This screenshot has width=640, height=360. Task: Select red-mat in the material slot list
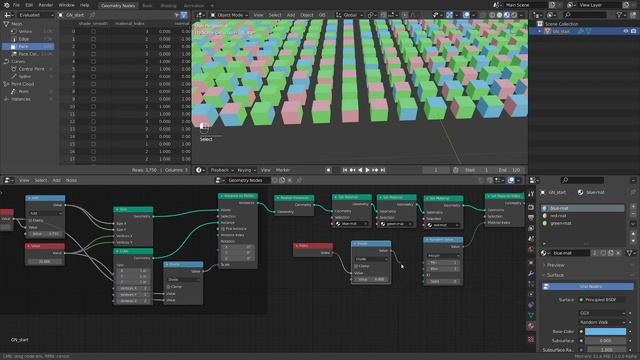(582, 216)
